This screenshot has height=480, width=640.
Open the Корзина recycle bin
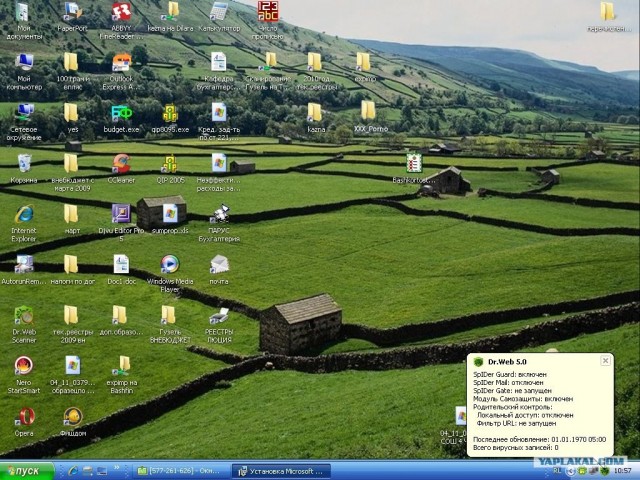click(x=23, y=164)
